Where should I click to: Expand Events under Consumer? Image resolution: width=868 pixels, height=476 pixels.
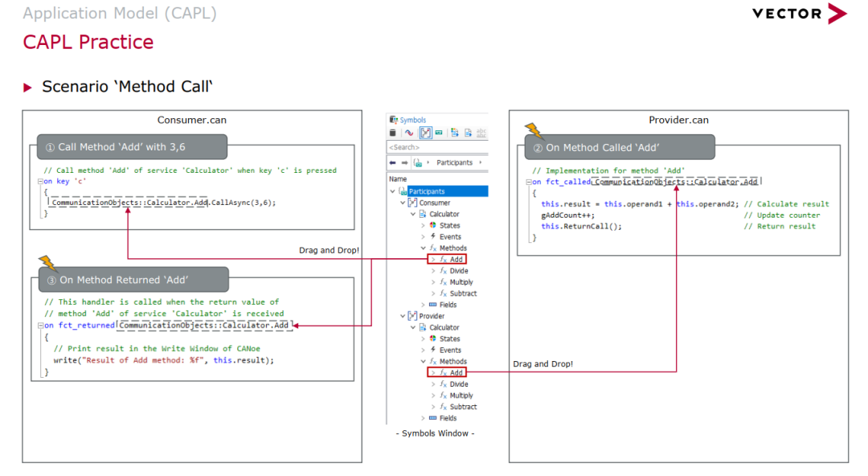pos(423,236)
